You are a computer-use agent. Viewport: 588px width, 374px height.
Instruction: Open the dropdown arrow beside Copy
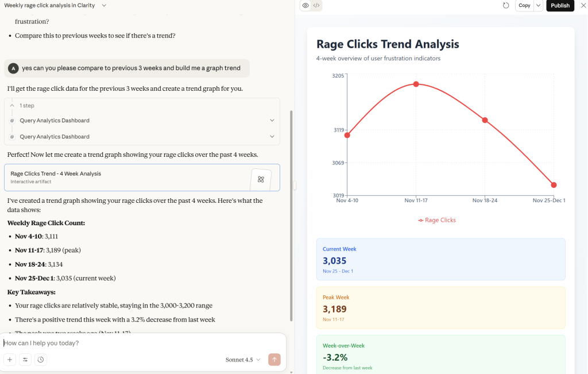click(x=538, y=6)
